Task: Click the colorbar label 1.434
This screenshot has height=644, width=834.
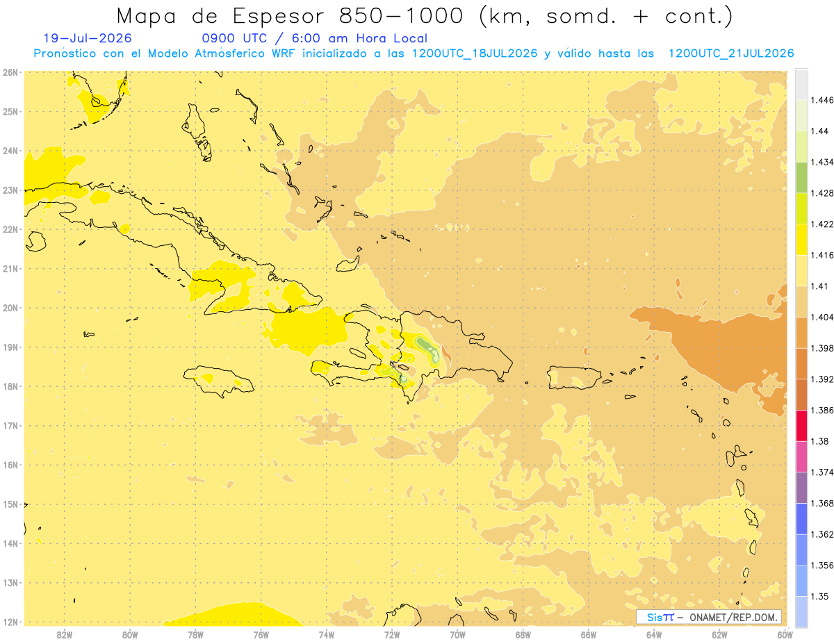Action: [823, 162]
